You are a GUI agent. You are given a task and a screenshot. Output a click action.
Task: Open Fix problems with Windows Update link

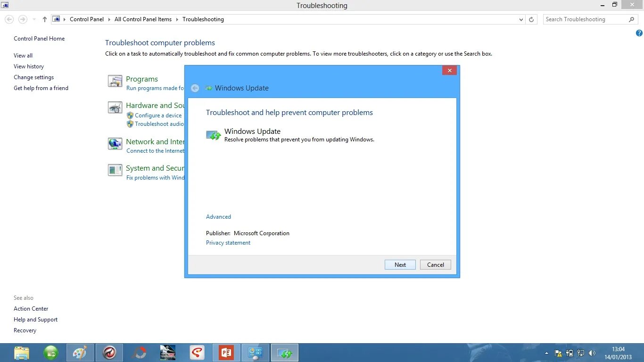tap(155, 178)
